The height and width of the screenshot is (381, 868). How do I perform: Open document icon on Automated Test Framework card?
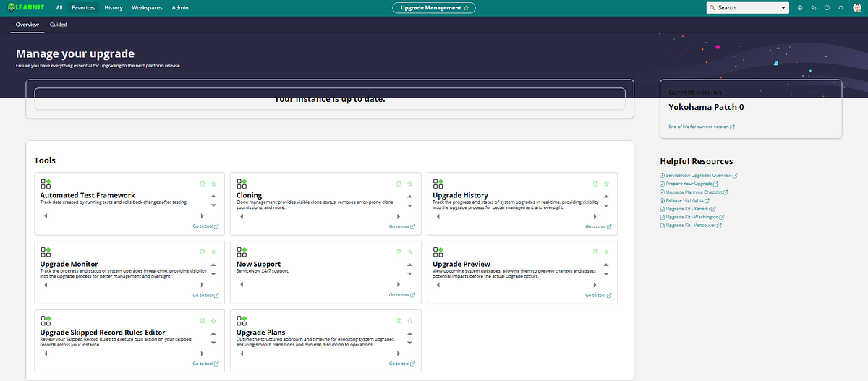203,184
